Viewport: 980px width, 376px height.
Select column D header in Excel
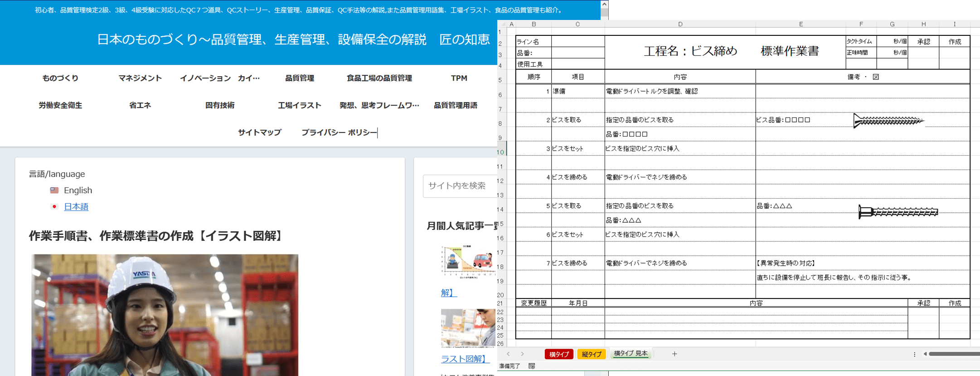click(x=680, y=24)
